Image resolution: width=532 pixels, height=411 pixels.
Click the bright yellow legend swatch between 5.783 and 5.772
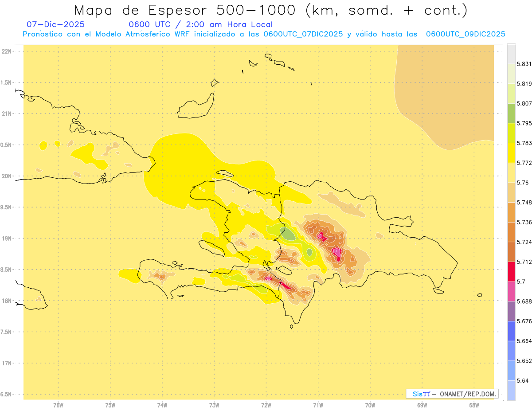tap(511, 153)
